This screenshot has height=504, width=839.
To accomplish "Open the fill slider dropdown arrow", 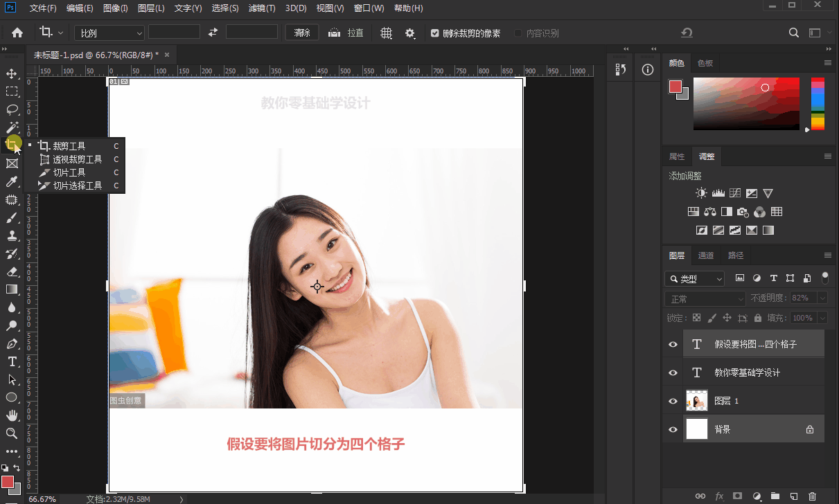I will 822,318.
